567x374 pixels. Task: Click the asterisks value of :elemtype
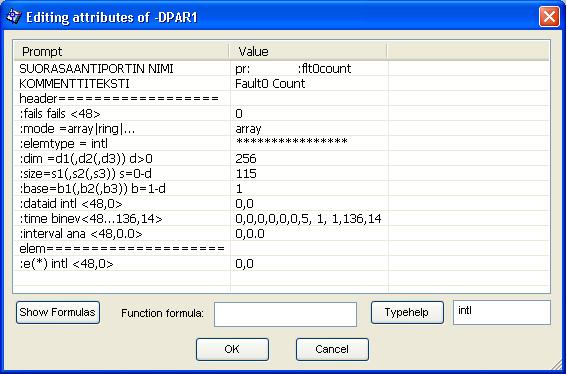click(x=291, y=142)
